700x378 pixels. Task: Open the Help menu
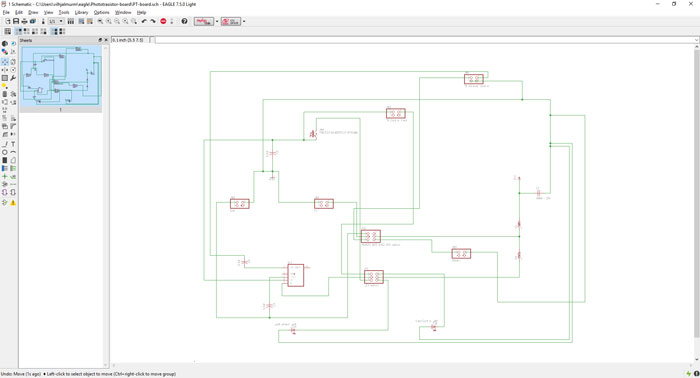(142, 12)
